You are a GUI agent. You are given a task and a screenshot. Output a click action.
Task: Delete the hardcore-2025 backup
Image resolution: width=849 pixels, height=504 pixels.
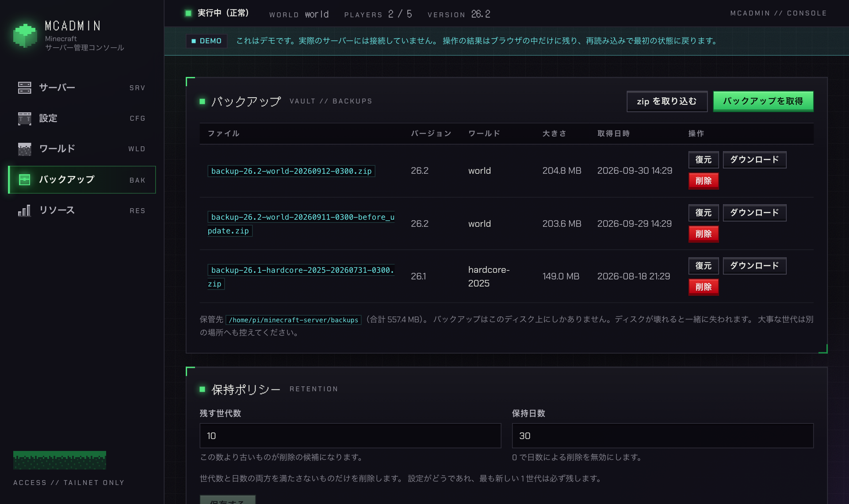coord(704,287)
